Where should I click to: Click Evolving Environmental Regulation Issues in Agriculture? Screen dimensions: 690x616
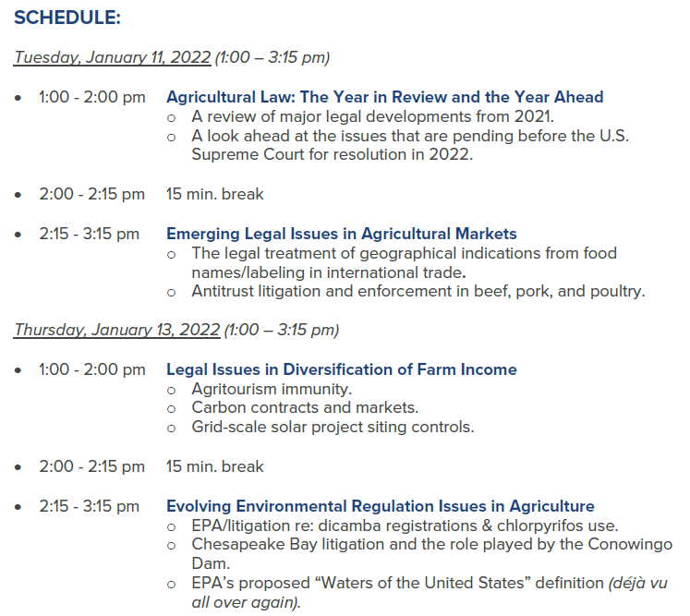pyautogui.click(x=381, y=506)
